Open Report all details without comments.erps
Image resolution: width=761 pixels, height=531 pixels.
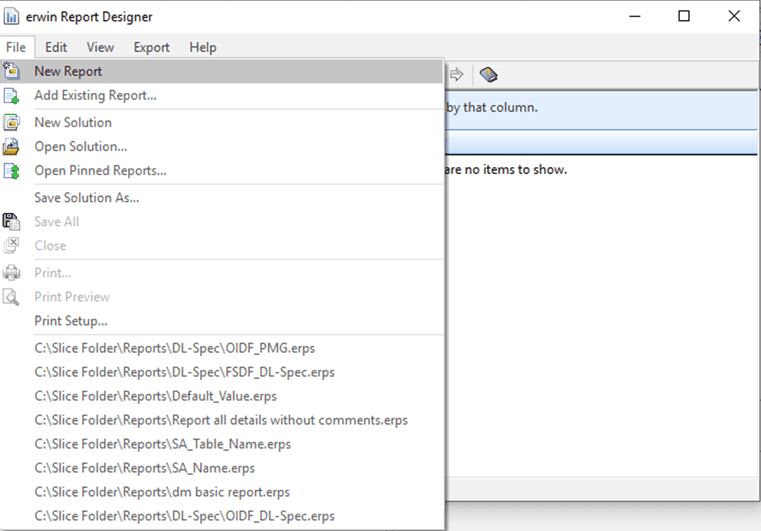222,420
